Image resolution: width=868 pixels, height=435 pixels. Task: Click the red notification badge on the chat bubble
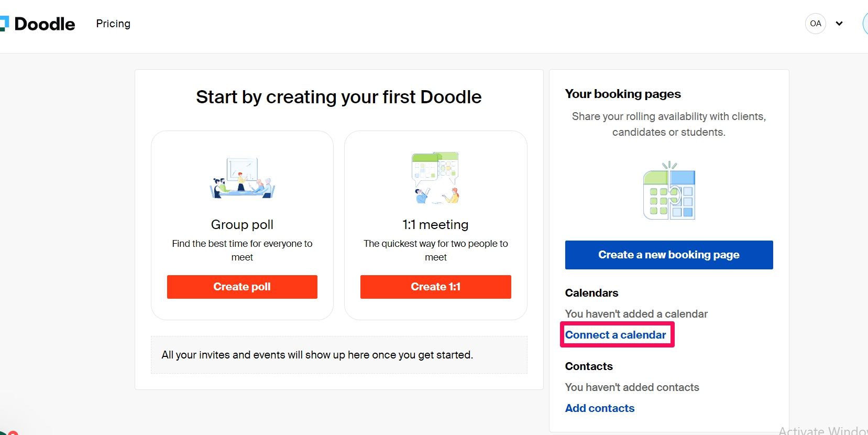pyautogui.click(x=13, y=434)
